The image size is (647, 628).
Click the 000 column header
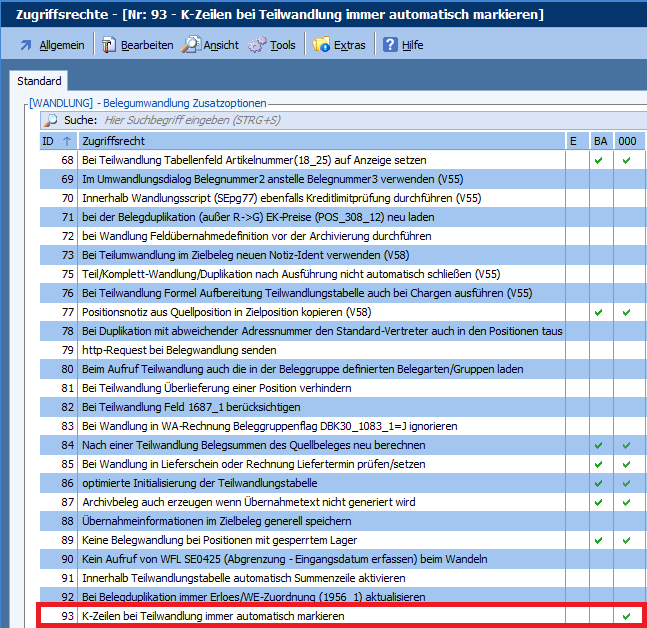tap(626, 141)
